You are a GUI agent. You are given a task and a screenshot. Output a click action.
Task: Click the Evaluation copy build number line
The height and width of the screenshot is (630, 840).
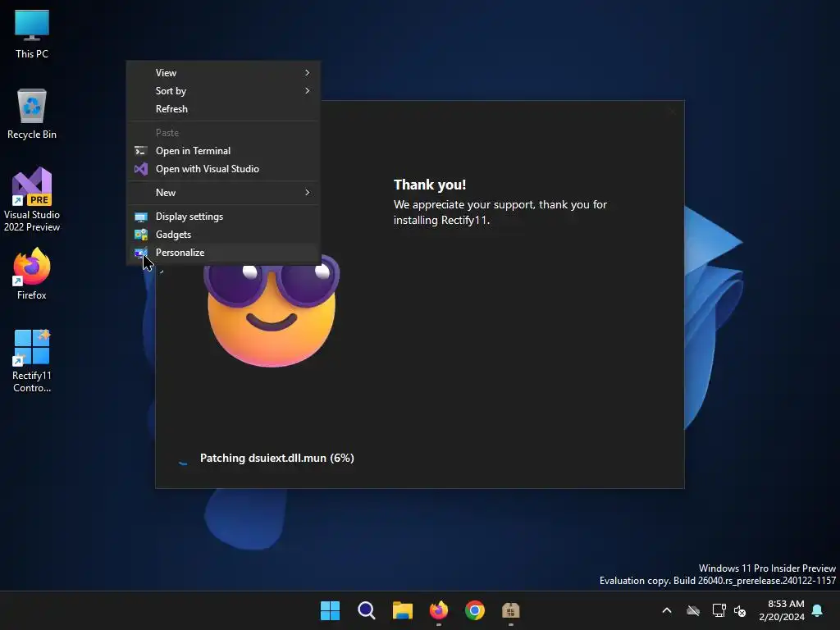(718, 582)
